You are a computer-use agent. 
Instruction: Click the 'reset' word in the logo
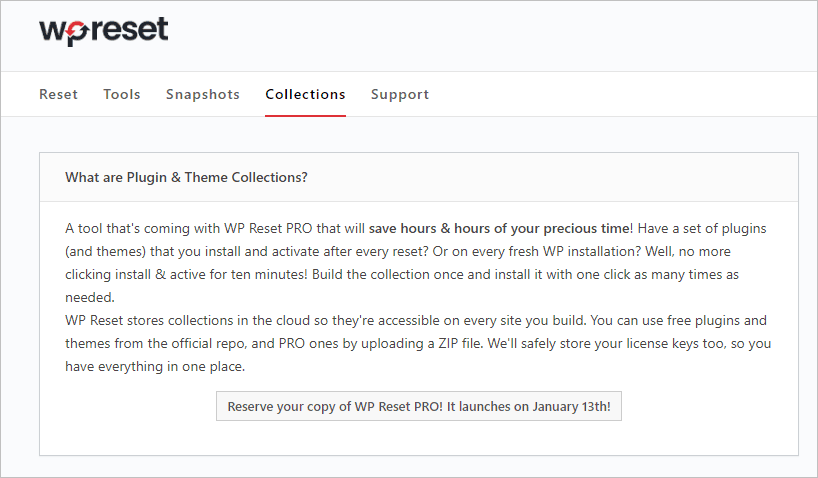129,29
